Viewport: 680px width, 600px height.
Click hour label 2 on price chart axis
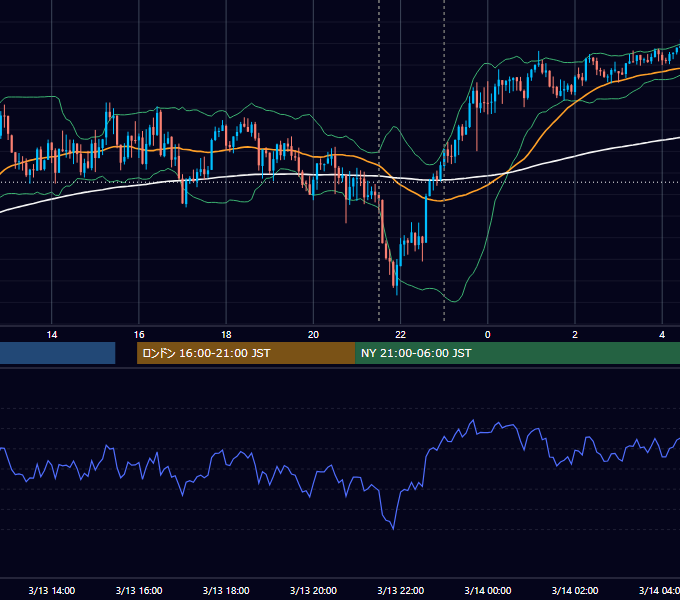click(575, 335)
